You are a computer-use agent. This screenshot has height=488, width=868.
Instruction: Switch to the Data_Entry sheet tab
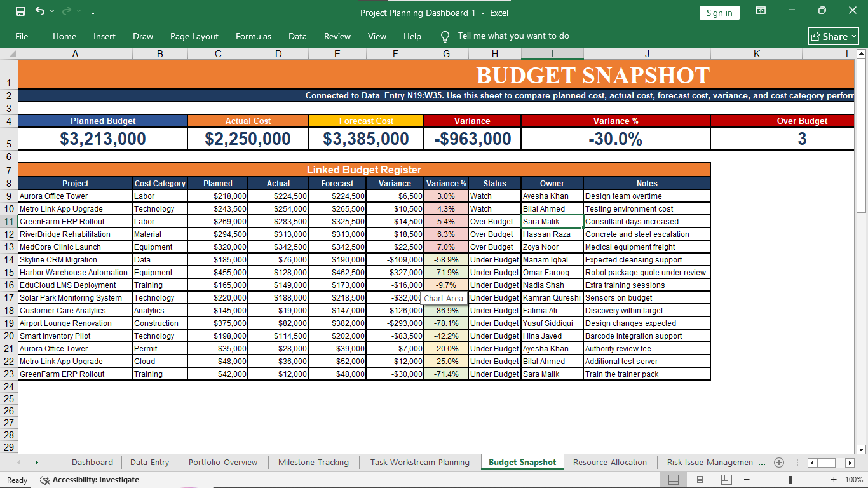tap(149, 462)
